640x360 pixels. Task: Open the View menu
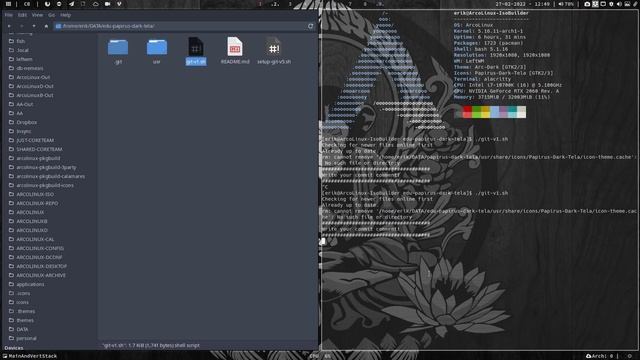tap(37, 15)
